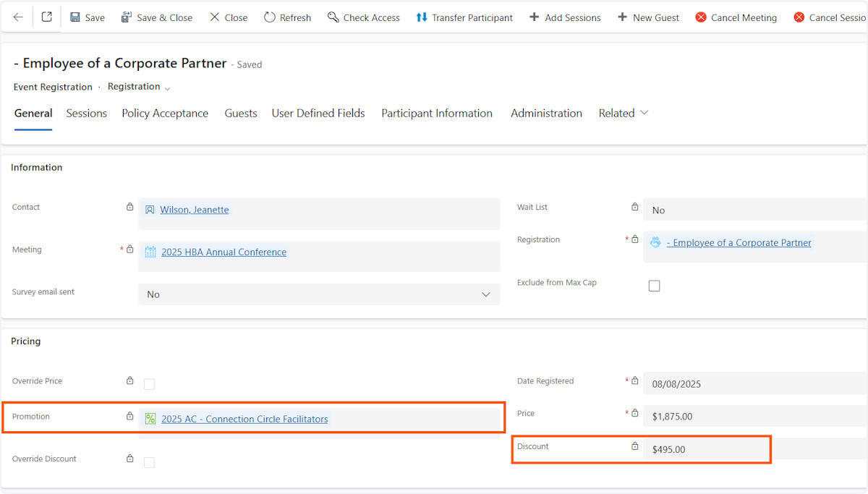Add a New Guest
This screenshot has width=868, height=494.
coord(648,17)
